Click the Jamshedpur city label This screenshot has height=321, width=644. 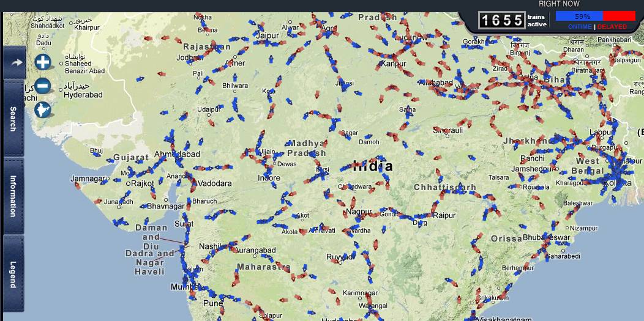click(531, 169)
